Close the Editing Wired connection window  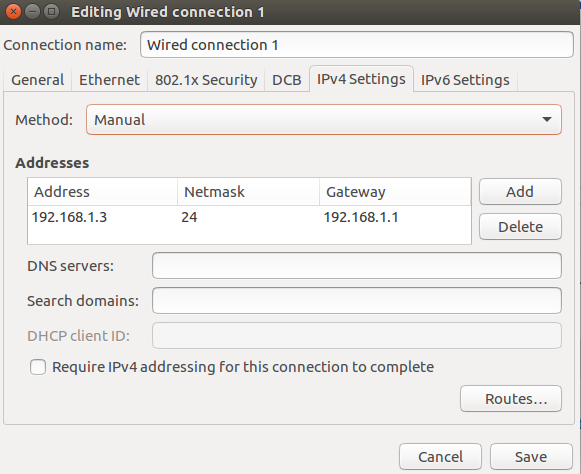tap(13, 12)
